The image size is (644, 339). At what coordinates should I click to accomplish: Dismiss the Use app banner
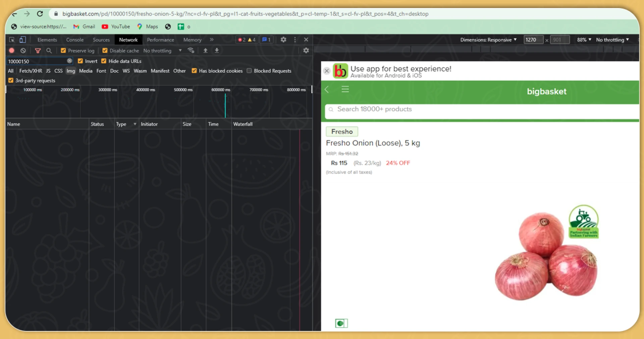coord(326,71)
